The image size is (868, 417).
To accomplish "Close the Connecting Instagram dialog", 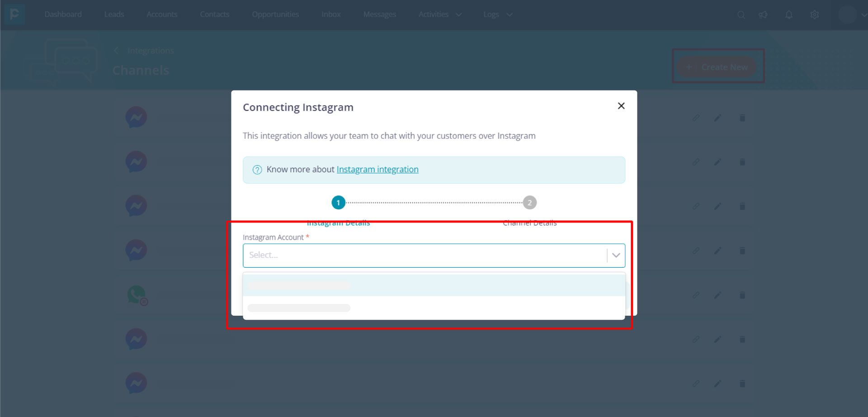I will (621, 106).
